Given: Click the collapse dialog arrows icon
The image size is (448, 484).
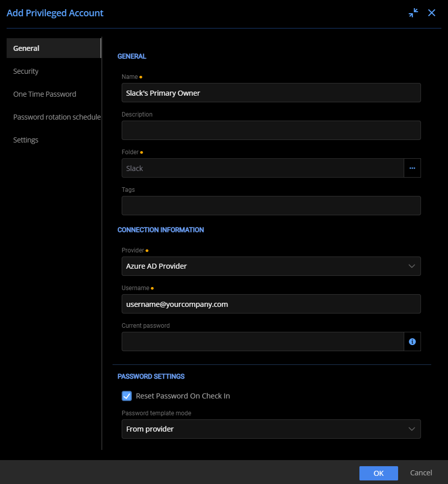Looking at the screenshot, I should 413,13.
